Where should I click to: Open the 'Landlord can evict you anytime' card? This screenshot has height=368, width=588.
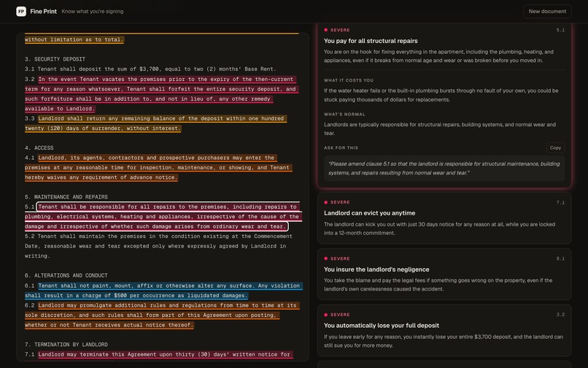click(444, 218)
